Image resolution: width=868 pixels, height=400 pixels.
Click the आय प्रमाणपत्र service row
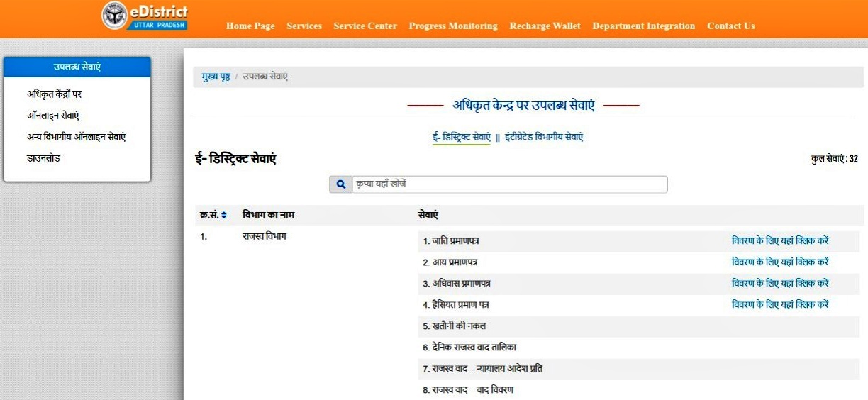coord(638,262)
